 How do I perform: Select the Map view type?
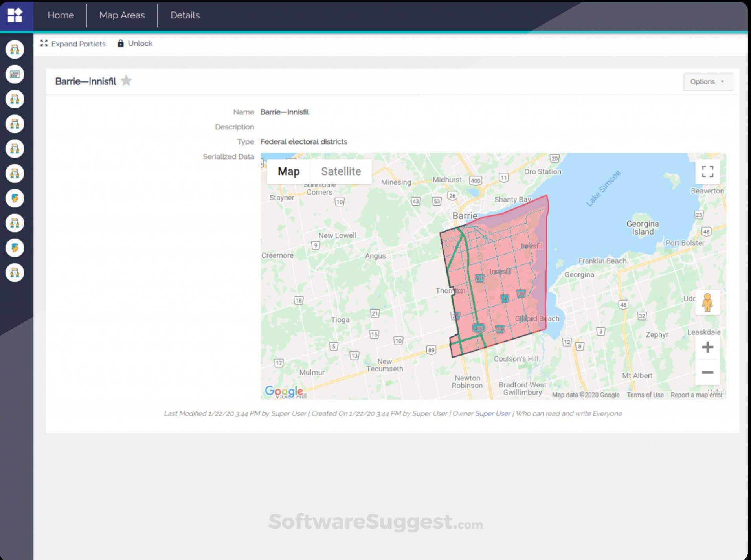coord(288,171)
